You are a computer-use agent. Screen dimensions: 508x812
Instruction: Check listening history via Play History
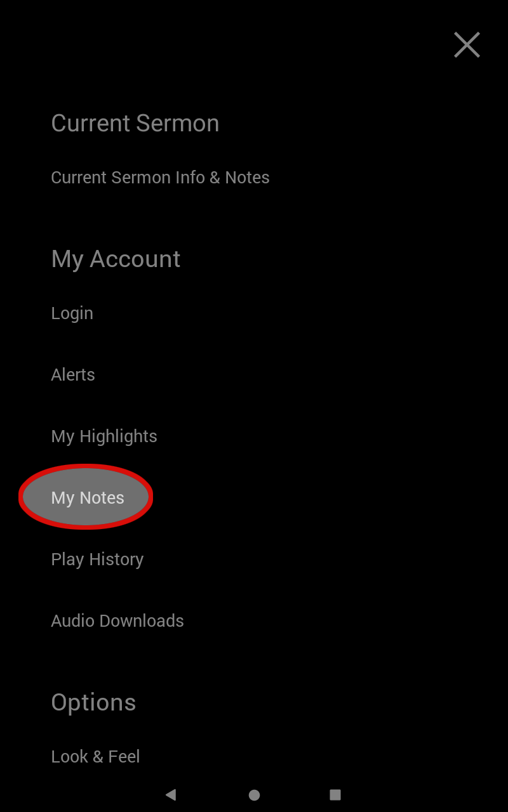tap(97, 560)
